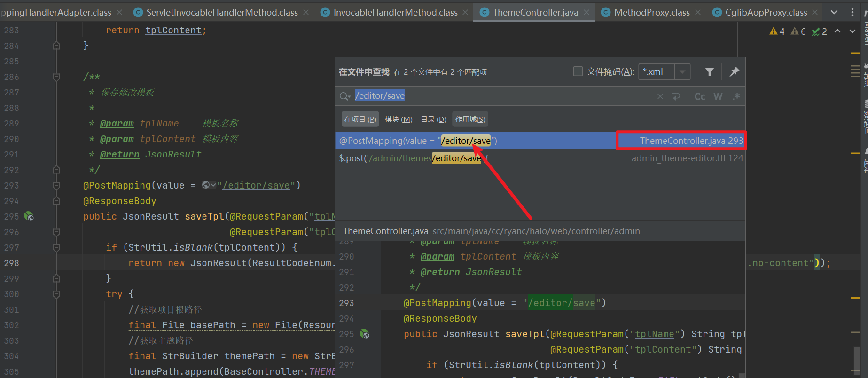Click the Spring endpoint gutter icon on line 295
This screenshot has height=378, width=868.
click(29, 216)
